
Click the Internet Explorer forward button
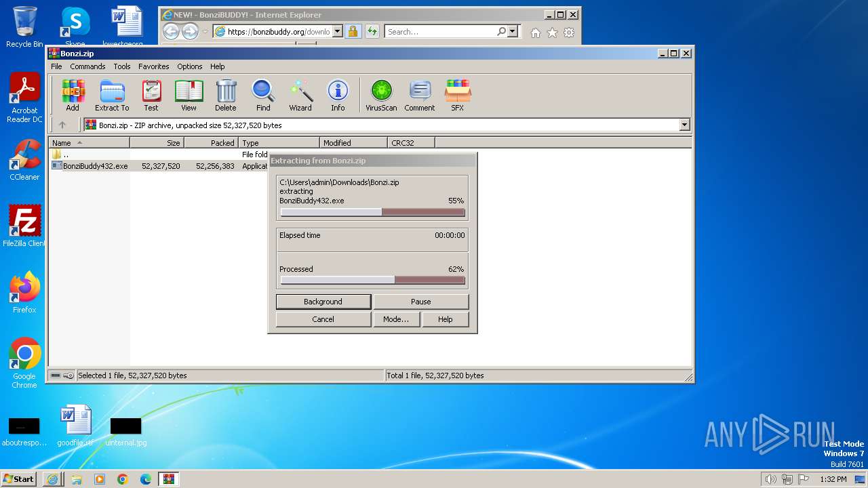pyautogui.click(x=190, y=31)
